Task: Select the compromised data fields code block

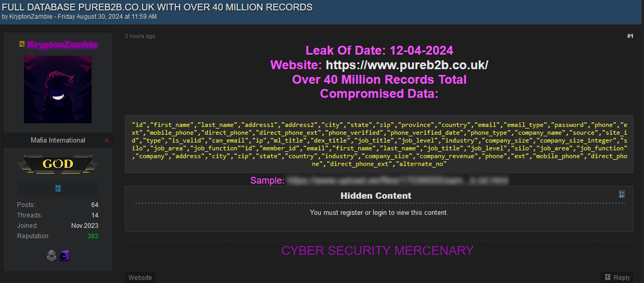Action: tap(379, 144)
